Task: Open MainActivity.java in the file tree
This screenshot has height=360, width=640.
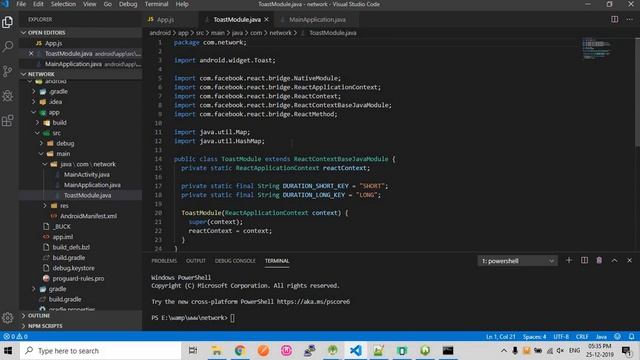Action: (x=87, y=174)
